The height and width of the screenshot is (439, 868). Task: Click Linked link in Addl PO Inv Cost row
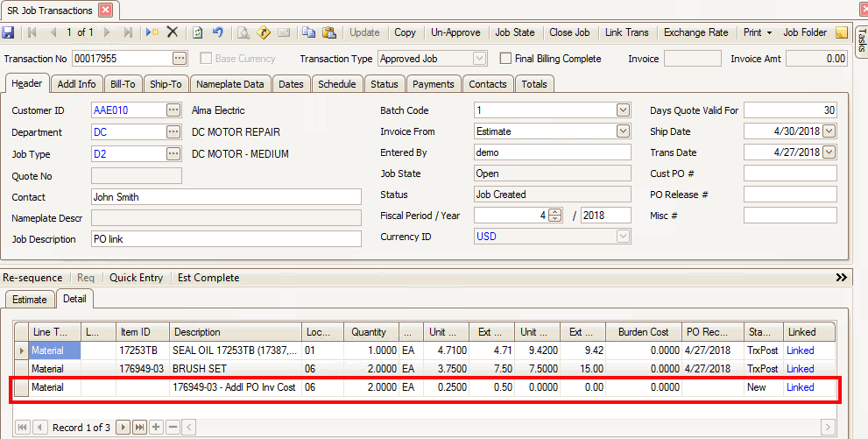[x=801, y=387]
